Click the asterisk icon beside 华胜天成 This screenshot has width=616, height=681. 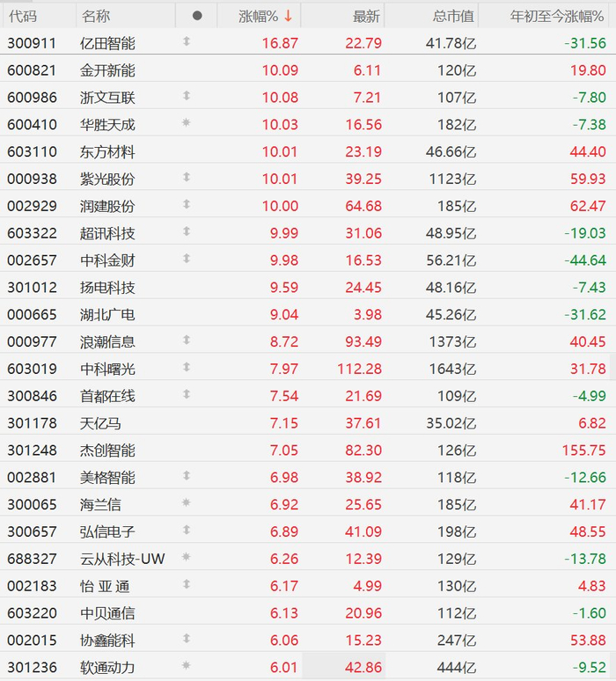(186, 122)
